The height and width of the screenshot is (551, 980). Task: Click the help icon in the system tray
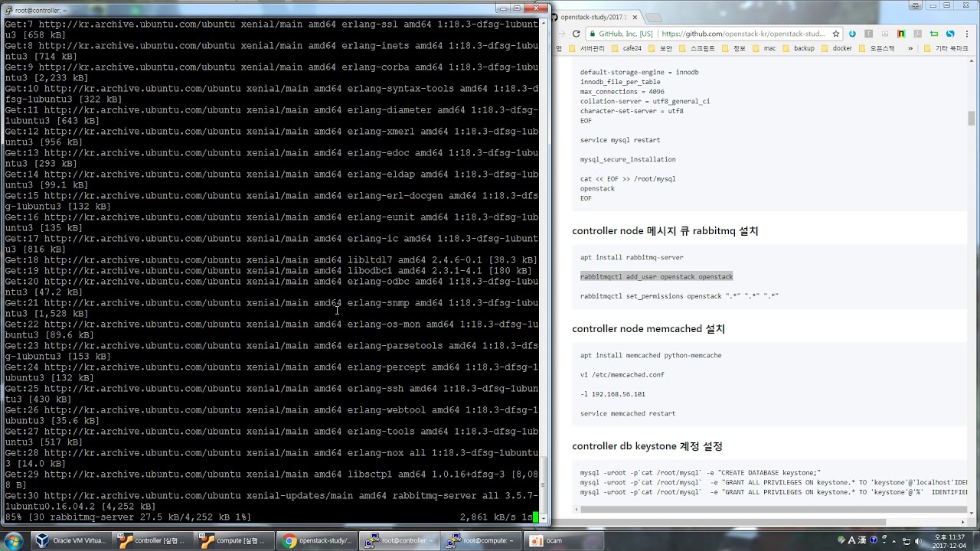click(873, 541)
